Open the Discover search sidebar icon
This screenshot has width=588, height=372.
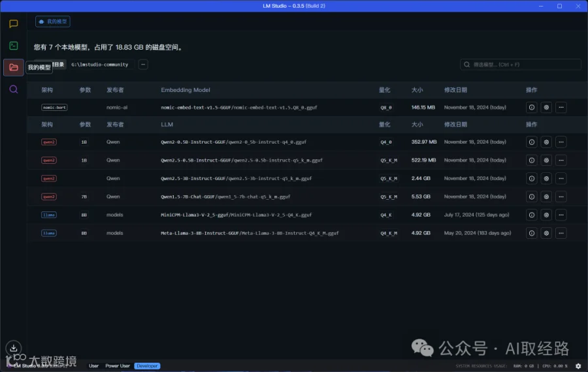pyautogui.click(x=14, y=89)
